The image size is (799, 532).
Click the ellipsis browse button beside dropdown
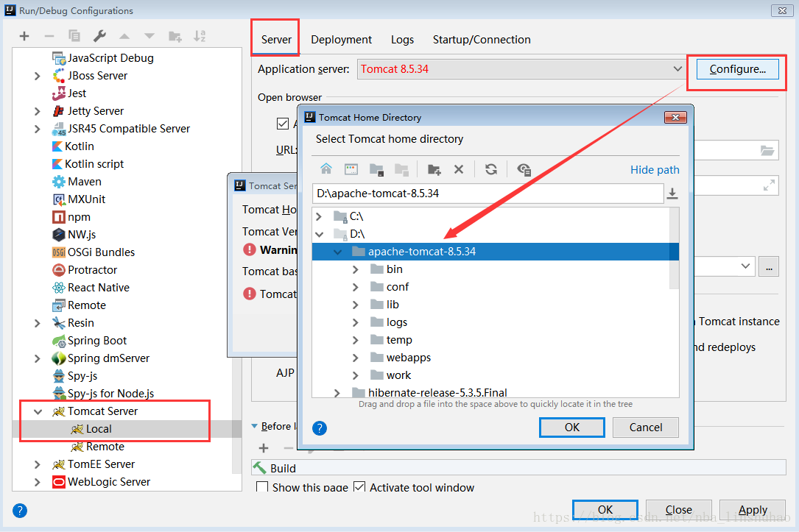[768, 267]
